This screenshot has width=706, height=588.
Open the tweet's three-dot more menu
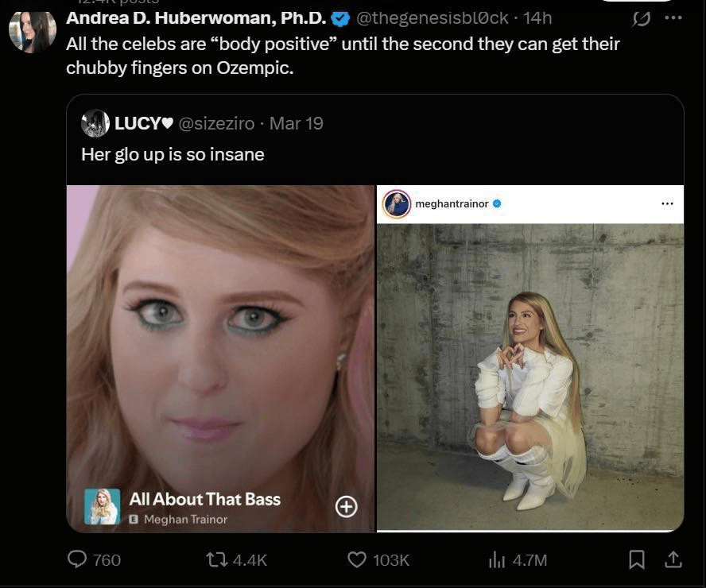(673, 17)
